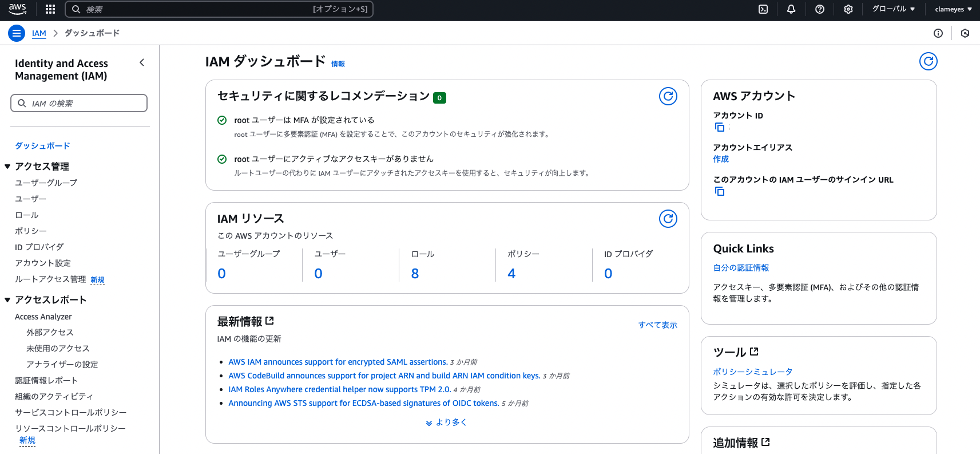Collapse the アクセスレポート section
The height and width of the screenshot is (454, 980).
7,300
